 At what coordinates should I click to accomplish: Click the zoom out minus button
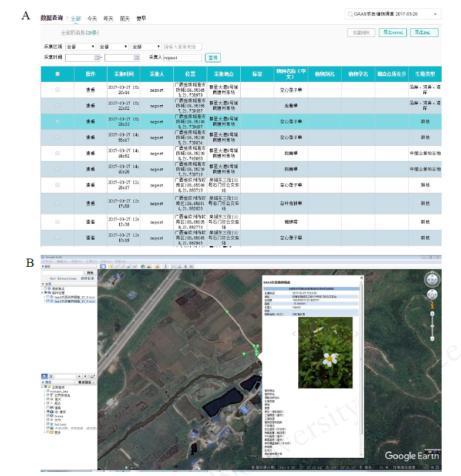point(432,339)
